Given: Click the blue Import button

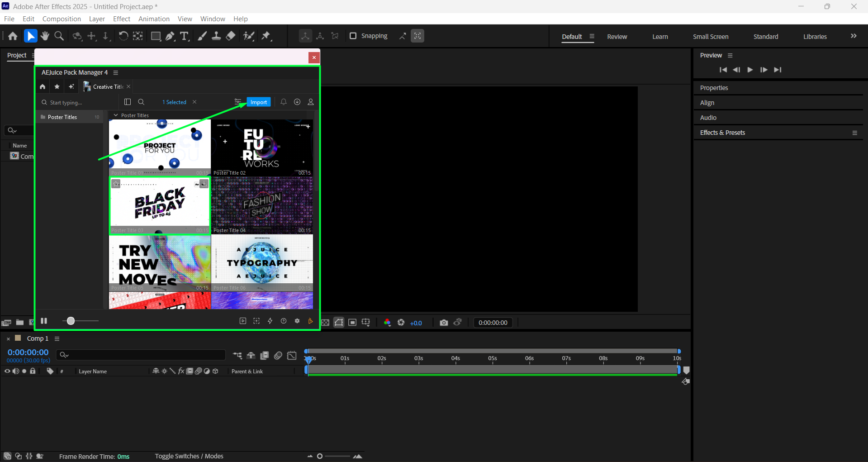Looking at the screenshot, I should pos(259,102).
